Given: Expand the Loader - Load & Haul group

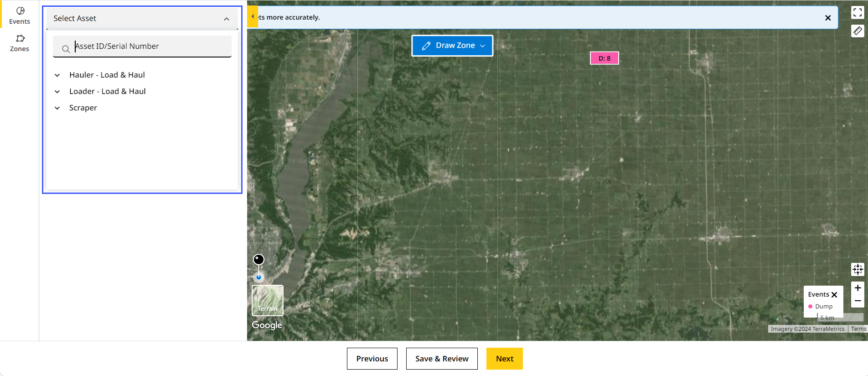Looking at the screenshot, I should click(57, 92).
